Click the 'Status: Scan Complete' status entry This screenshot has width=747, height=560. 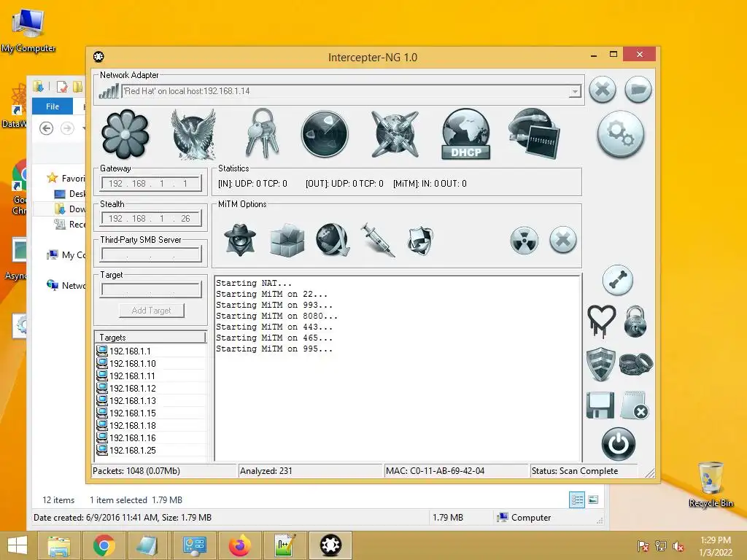tap(584, 471)
